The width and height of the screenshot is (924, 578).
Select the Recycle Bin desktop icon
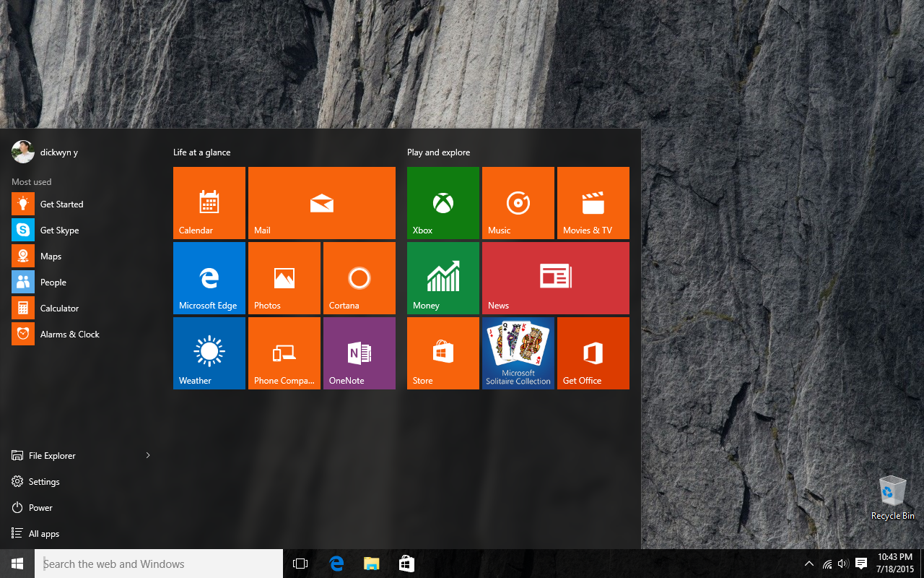(x=893, y=498)
